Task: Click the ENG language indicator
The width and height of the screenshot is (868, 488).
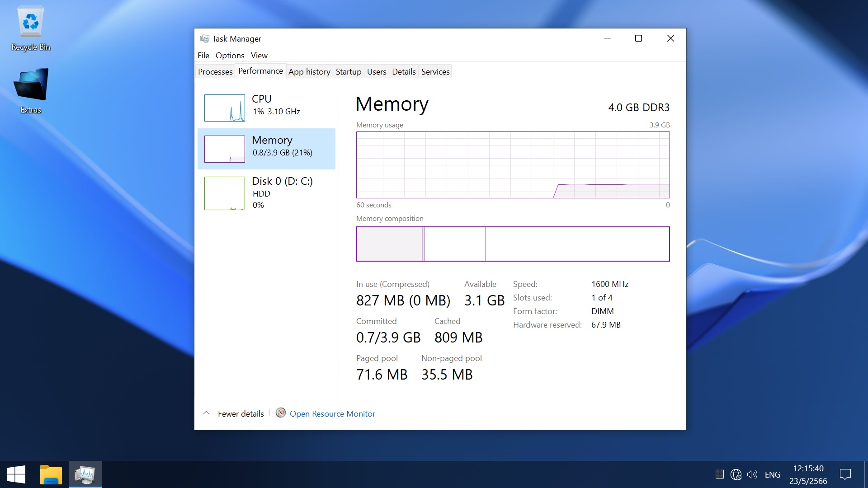Action: 772,474
